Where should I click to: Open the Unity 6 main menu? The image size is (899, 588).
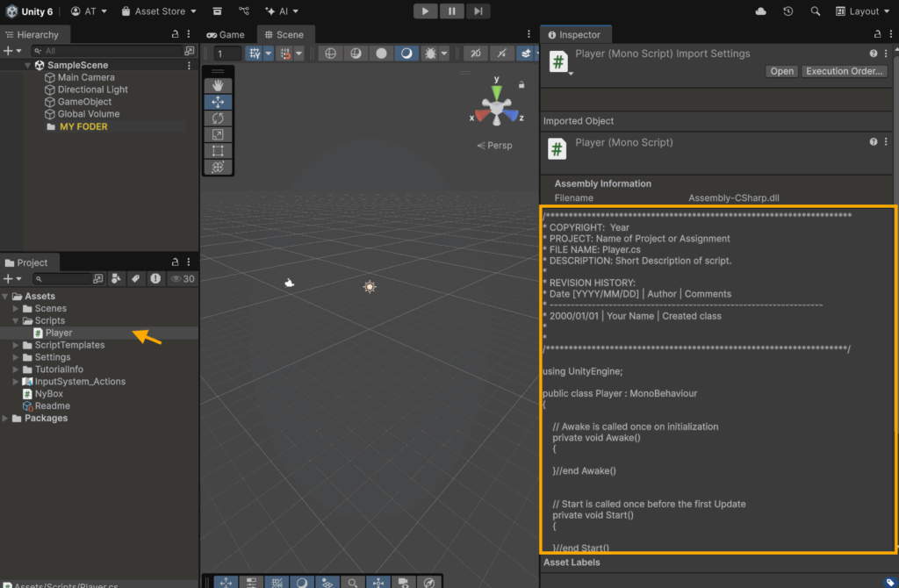click(x=29, y=11)
